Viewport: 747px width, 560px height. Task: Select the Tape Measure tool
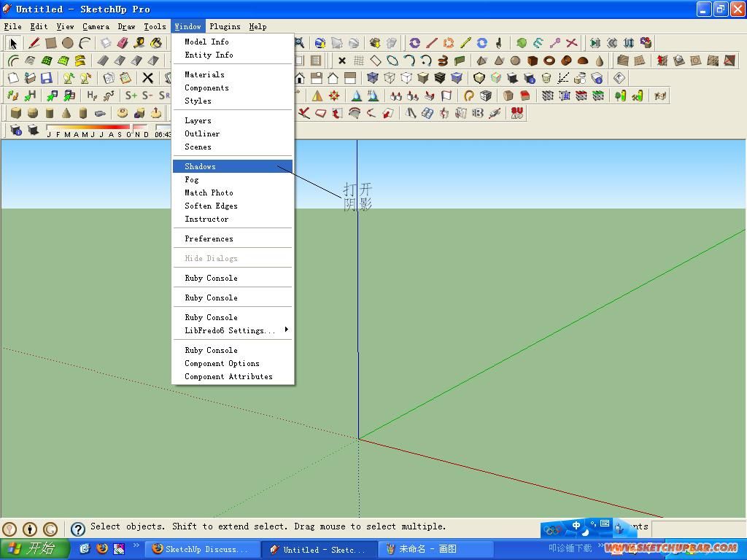139,43
